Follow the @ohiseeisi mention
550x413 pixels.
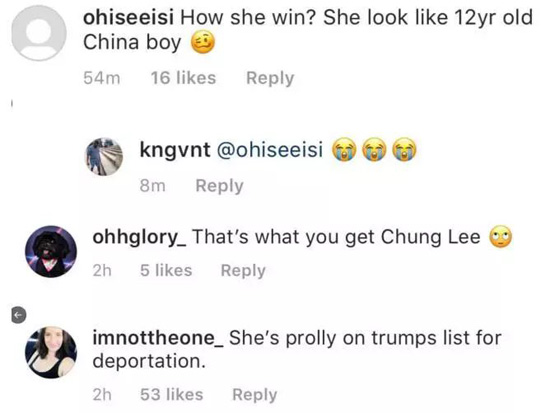(270, 150)
